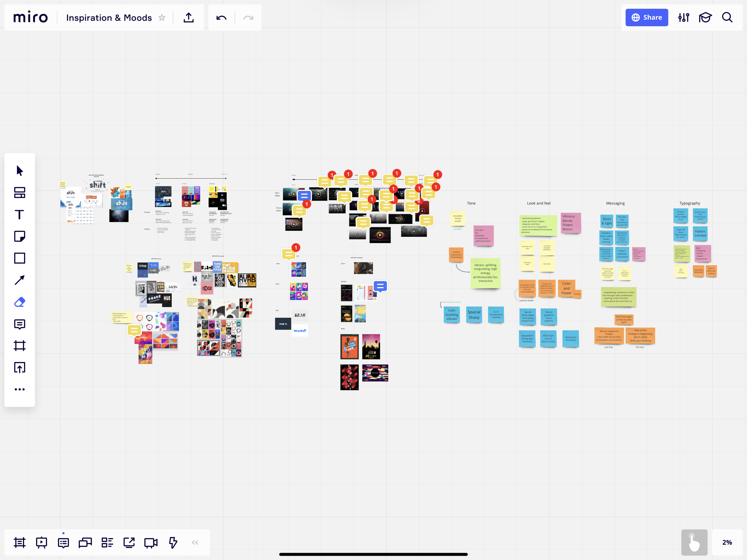747x560 pixels.
Task: Star the Inspiration & Moods board
Action: pos(162,18)
